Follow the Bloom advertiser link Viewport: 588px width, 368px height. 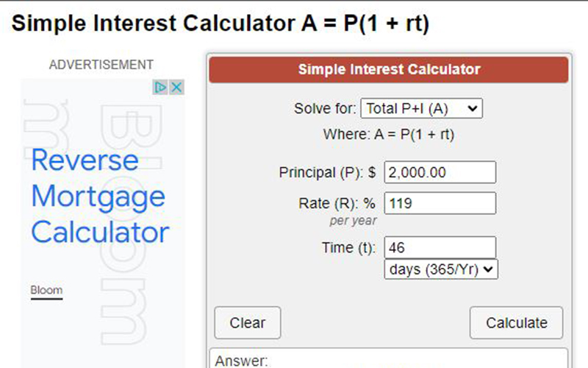pyautogui.click(x=46, y=290)
